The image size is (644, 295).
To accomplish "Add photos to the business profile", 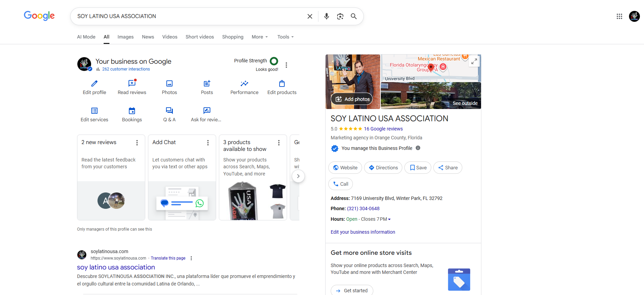I will (352, 99).
